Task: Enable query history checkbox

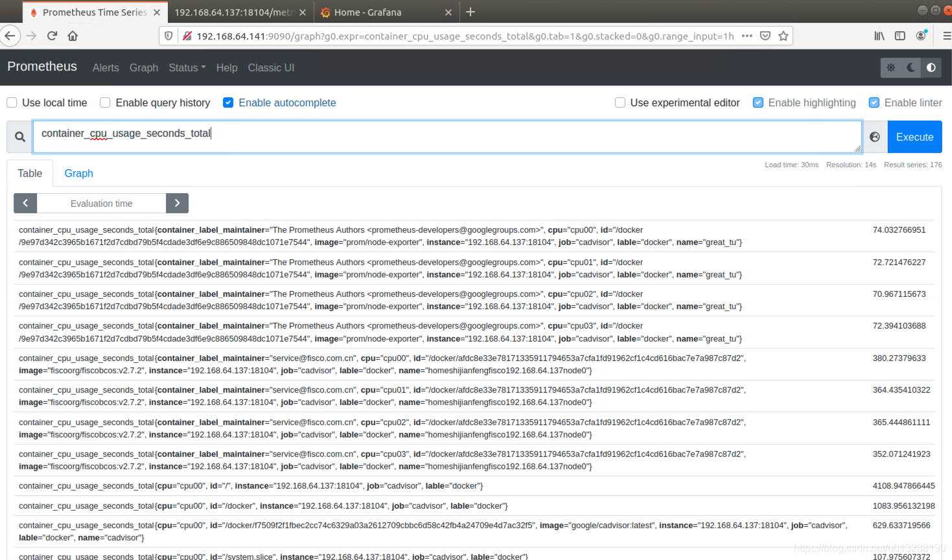Action: [x=105, y=102]
